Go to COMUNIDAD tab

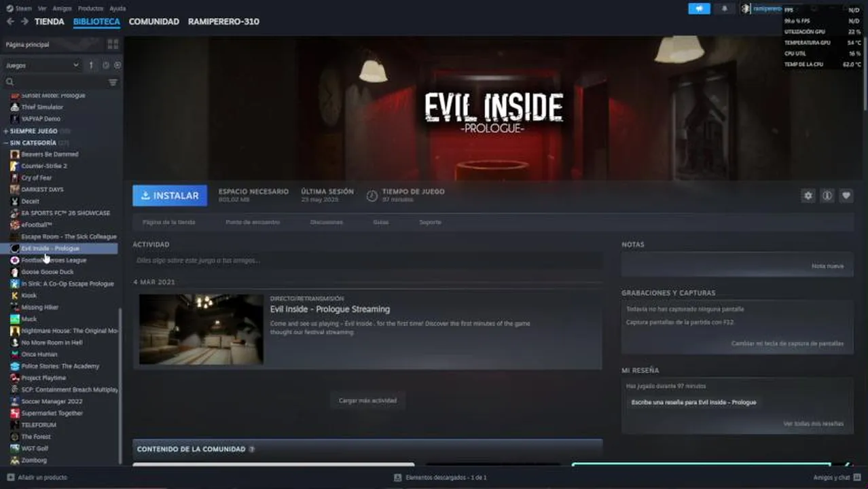[x=154, y=22]
